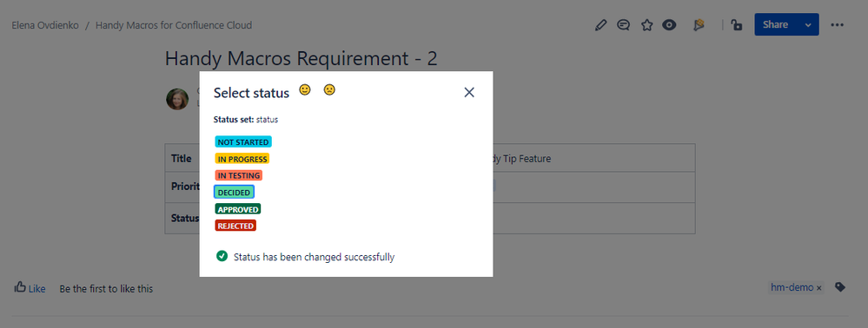
Task: Open Handy Macros for Confluence Cloud breadcrumb
Action: pyautogui.click(x=174, y=25)
